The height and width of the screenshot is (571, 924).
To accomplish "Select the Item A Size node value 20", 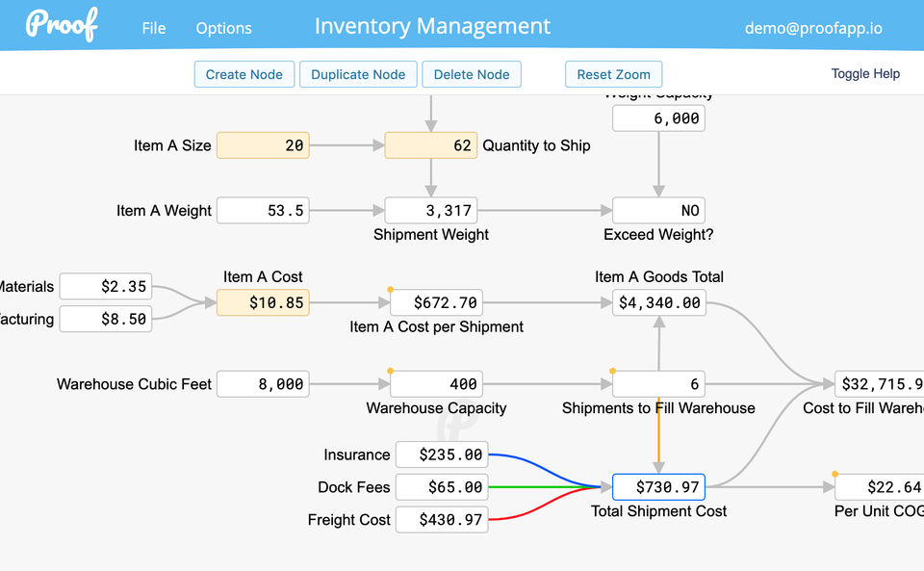I will coord(263,145).
